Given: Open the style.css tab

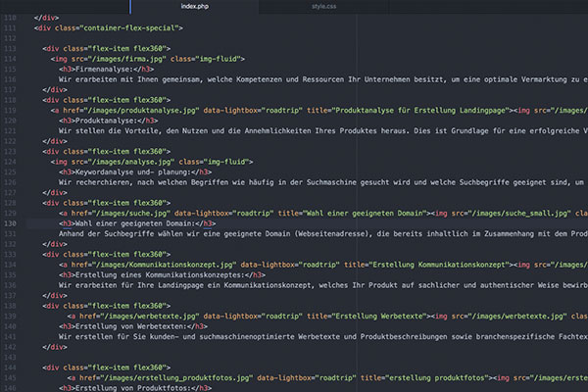Looking at the screenshot, I should click(x=324, y=7).
